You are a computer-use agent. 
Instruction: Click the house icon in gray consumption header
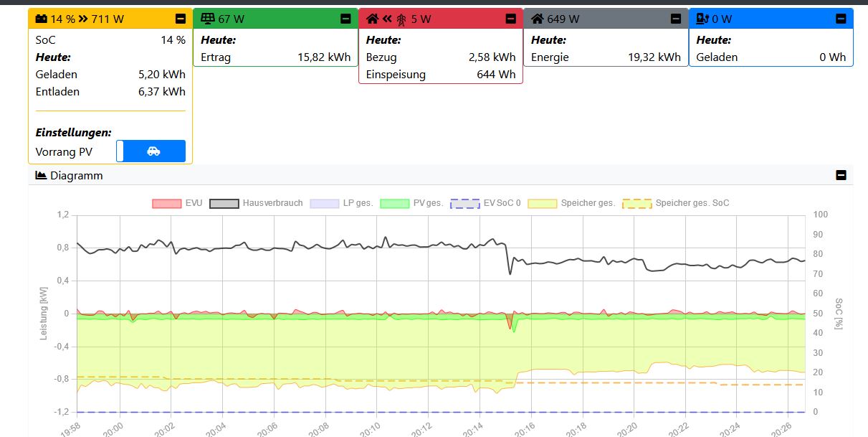pyautogui.click(x=538, y=19)
